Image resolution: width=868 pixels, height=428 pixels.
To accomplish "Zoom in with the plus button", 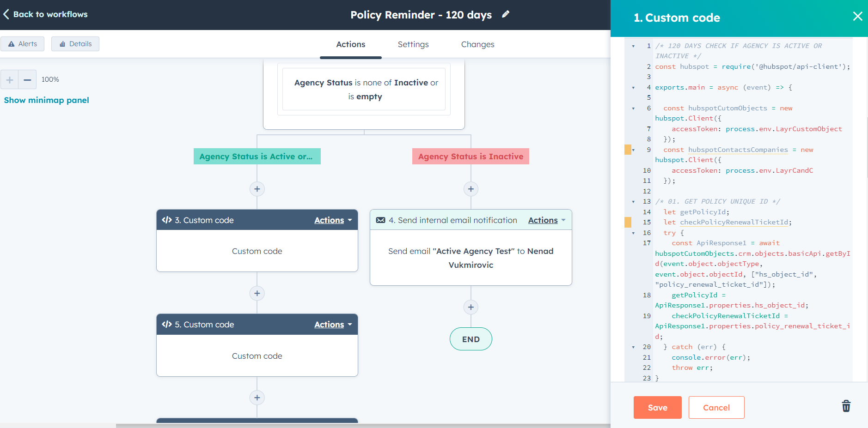I will (x=9, y=79).
